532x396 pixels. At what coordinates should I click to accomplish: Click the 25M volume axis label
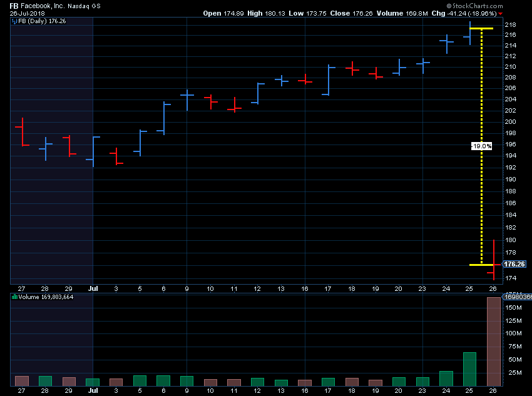click(514, 373)
